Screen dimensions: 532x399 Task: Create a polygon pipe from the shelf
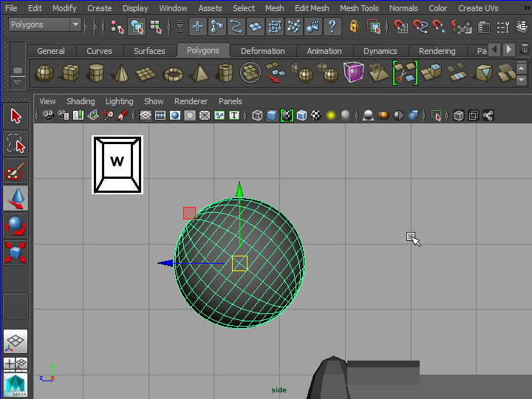pos(225,73)
